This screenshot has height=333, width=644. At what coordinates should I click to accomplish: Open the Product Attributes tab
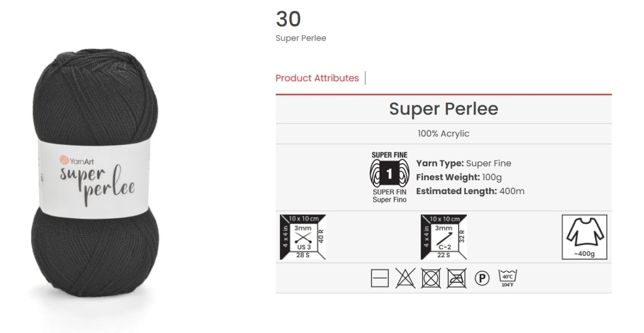317,78
